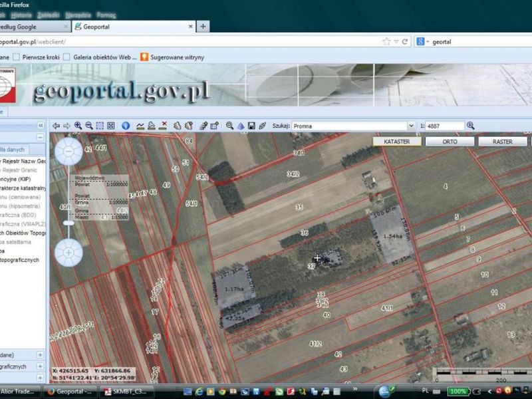Go forward to next map view arrow
Viewport: 532px width, 399px height.
pos(67,126)
